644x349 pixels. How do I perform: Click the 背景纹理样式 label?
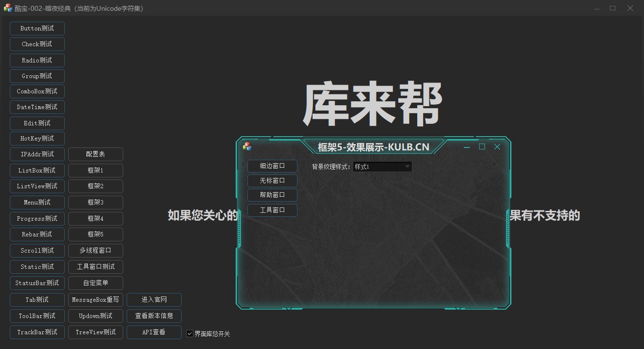[331, 167]
